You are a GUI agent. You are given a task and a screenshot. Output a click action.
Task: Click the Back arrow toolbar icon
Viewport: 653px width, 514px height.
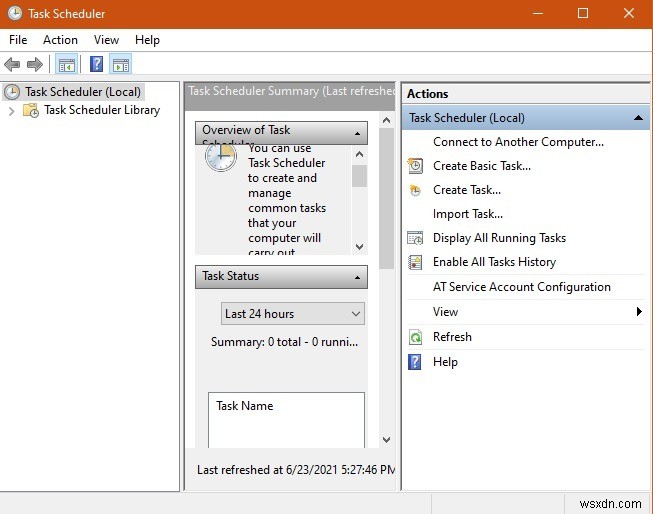click(12, 65)
